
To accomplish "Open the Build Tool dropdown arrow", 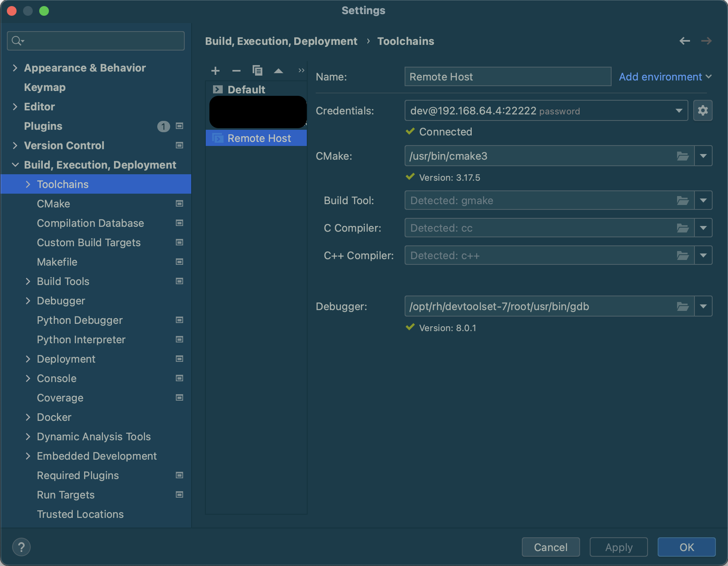I will point(703,201).
